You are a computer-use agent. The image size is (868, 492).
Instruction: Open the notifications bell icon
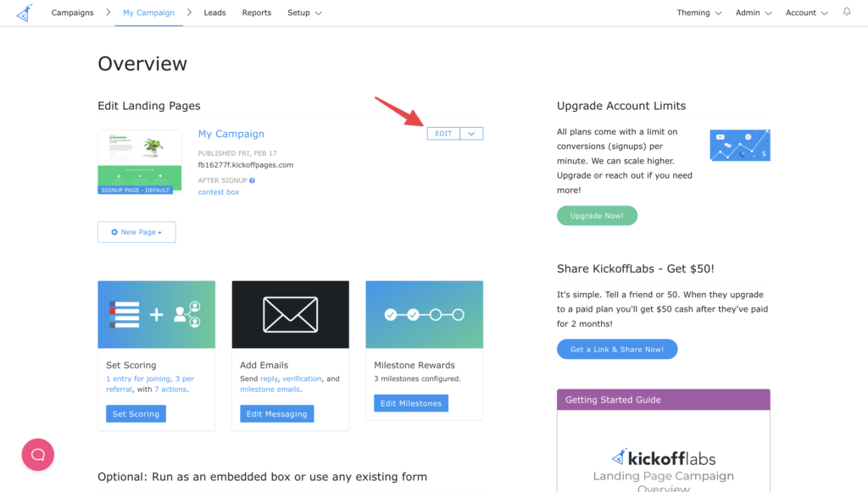point(847,12)
